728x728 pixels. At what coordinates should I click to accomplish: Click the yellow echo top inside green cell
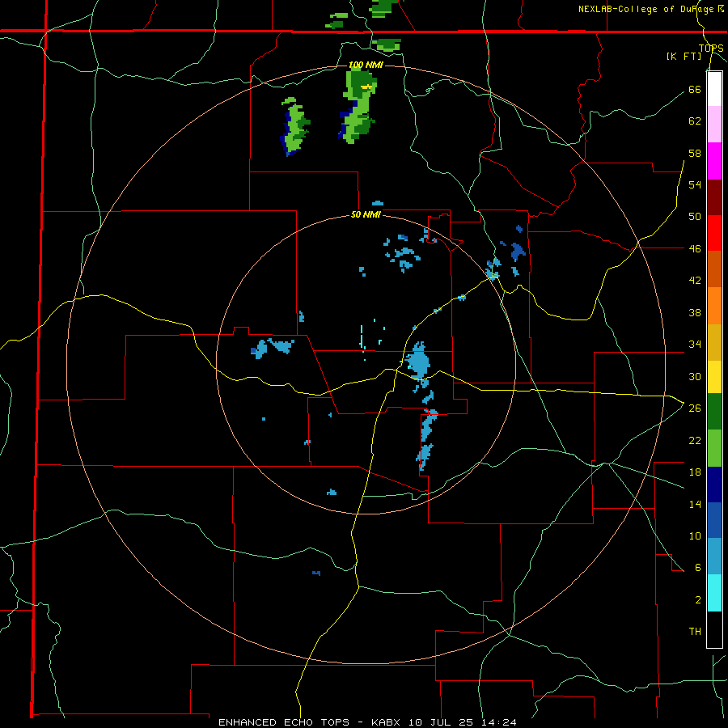point(366,87)
